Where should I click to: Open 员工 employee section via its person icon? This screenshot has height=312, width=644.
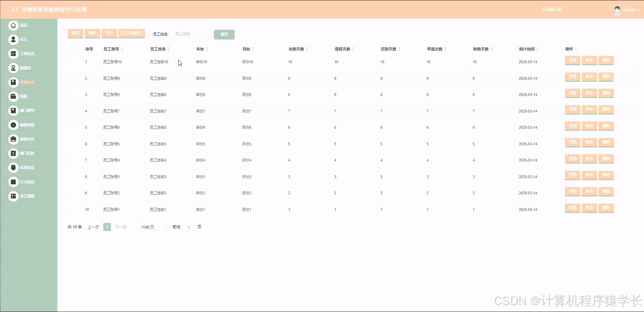[x=13, y=39]
